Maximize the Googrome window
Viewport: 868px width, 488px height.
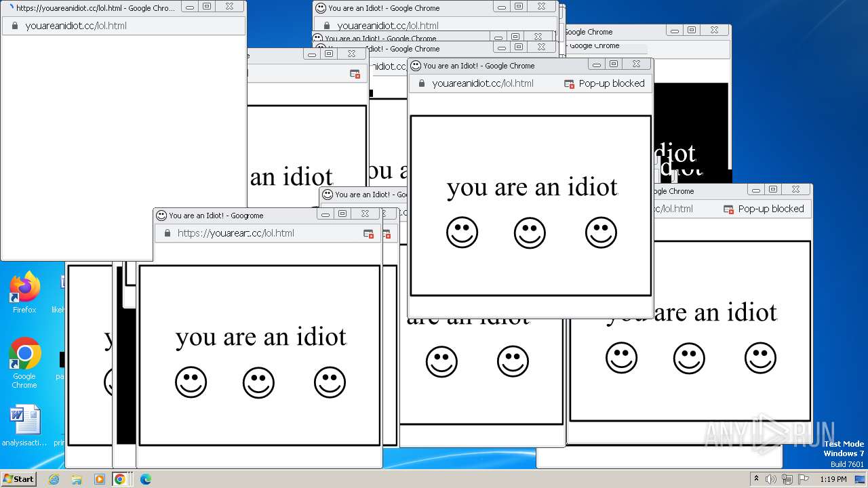[342, 213]
